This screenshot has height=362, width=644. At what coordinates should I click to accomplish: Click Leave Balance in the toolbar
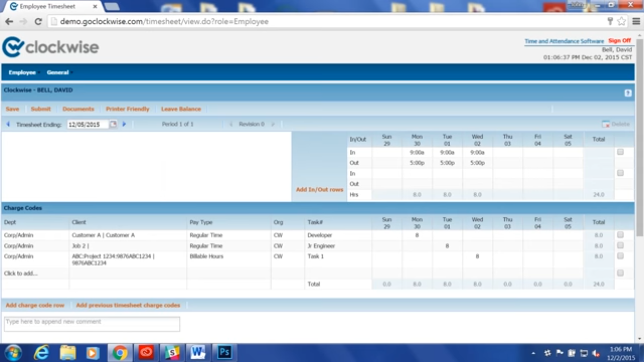coord(181,109)
